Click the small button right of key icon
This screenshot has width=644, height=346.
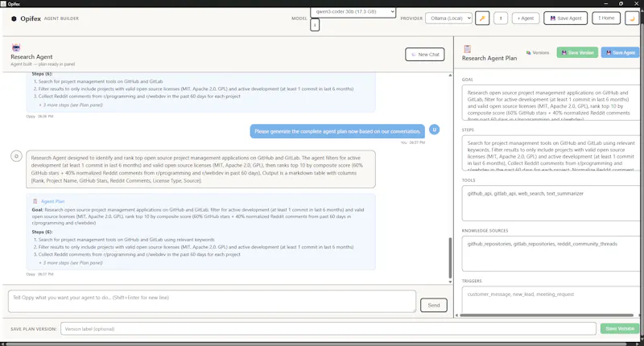501,19
